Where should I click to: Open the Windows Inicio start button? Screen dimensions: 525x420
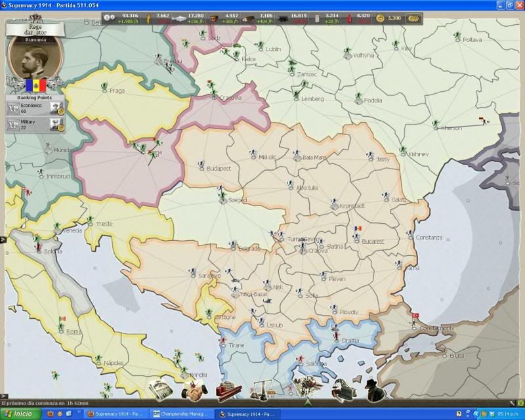(20, 414)
